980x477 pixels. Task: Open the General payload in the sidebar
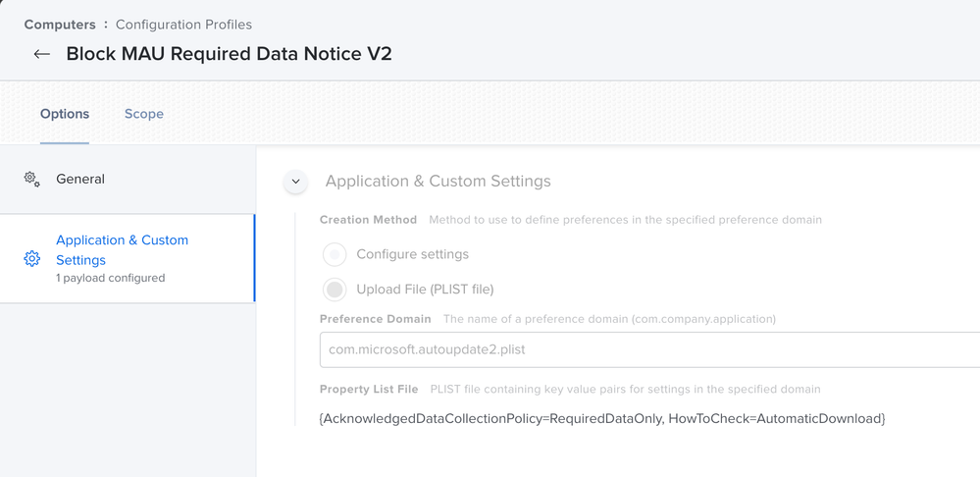tap(128, 180)
